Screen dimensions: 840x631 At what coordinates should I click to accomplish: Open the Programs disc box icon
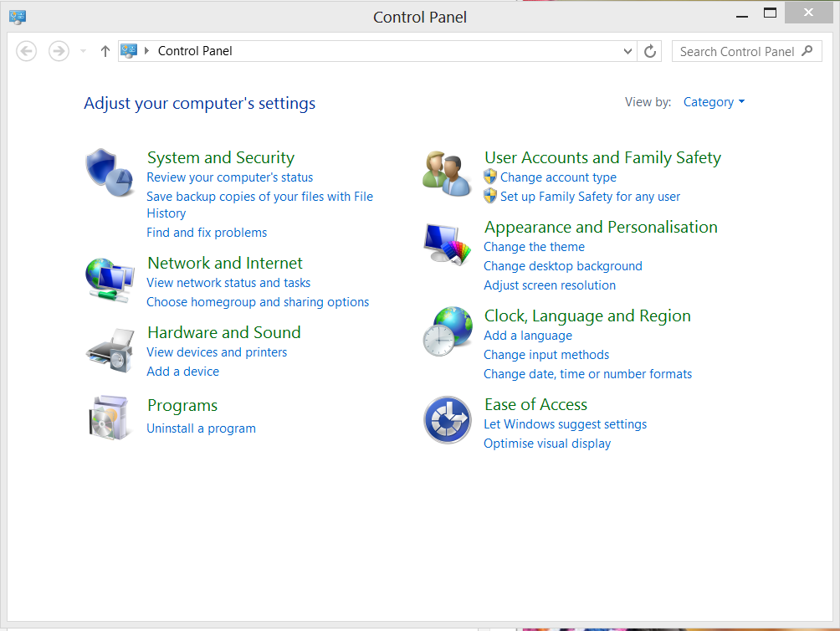tap(110, 418)
